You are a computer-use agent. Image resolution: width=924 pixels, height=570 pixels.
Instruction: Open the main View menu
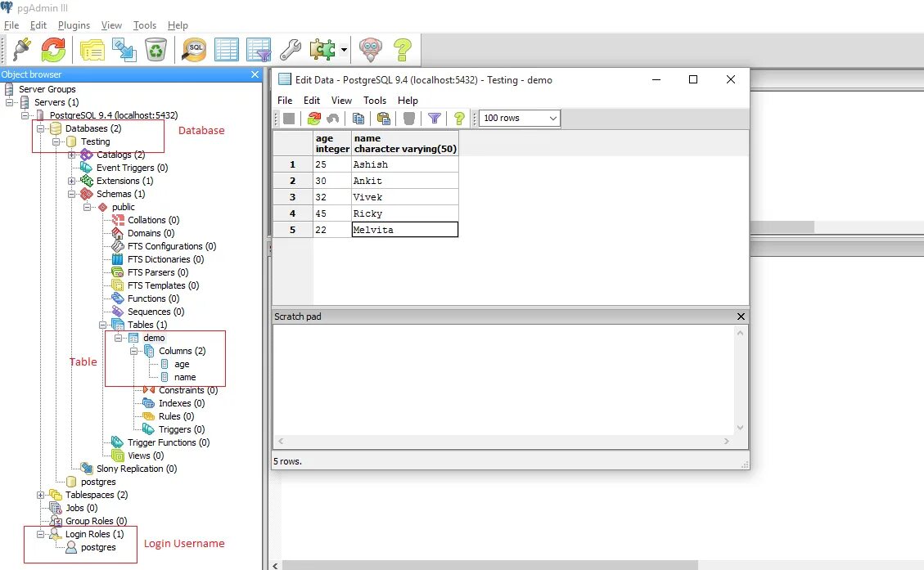[x=111, y=25]
